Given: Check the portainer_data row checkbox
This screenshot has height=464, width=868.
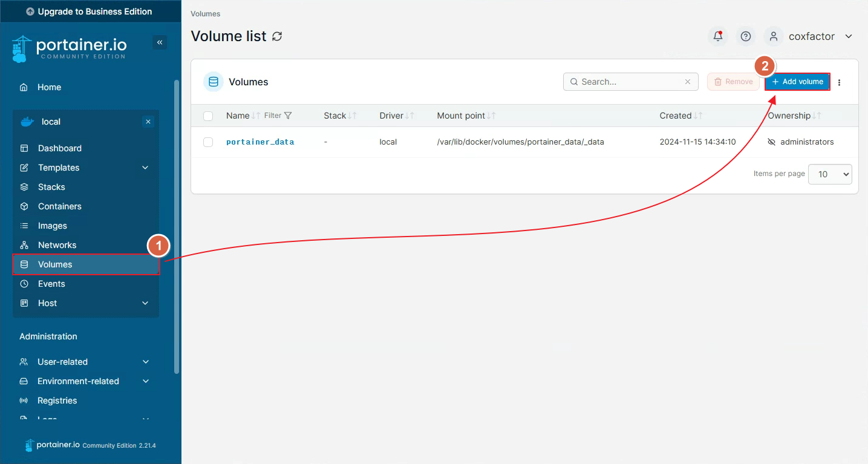Looking at the screenshot, I should click(x=208, y=142).
